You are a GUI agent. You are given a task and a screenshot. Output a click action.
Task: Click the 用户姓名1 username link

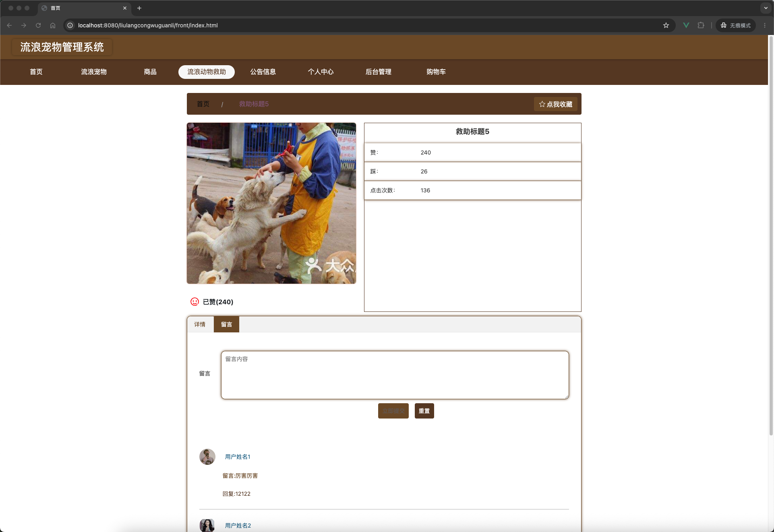point(238,457)
